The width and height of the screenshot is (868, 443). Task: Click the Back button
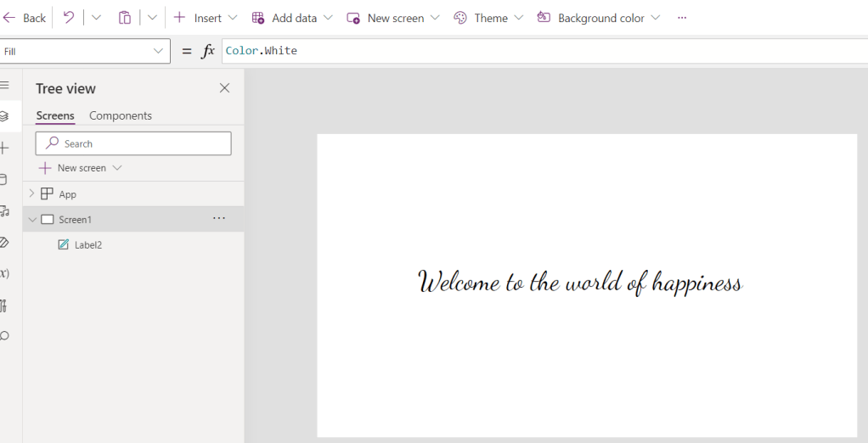(25, 18)
